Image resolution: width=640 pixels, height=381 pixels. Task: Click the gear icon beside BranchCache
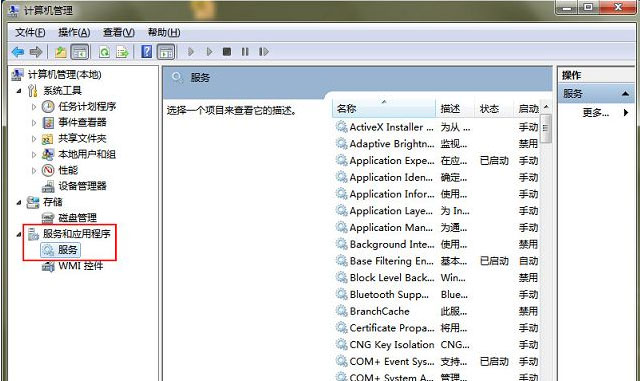point(341,311)
